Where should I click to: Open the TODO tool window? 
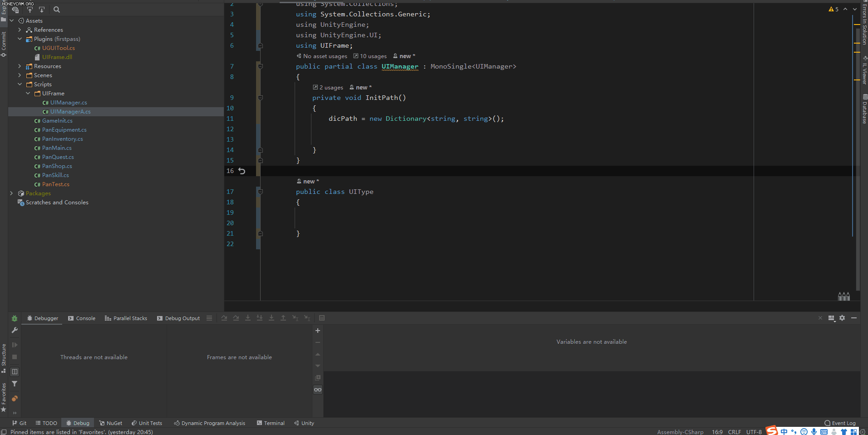[x=46, y=423]
